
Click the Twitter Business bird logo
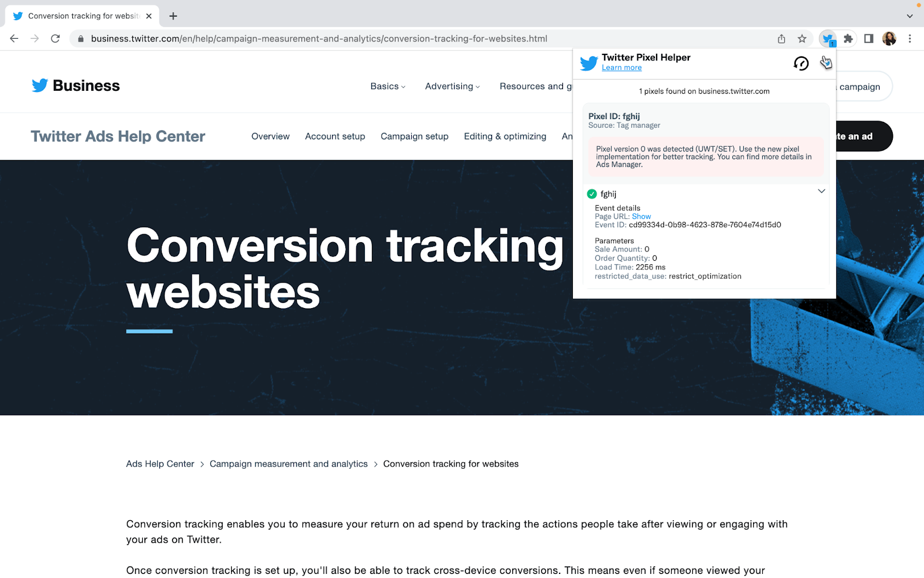pyautogui.click(x=40, y=86)
